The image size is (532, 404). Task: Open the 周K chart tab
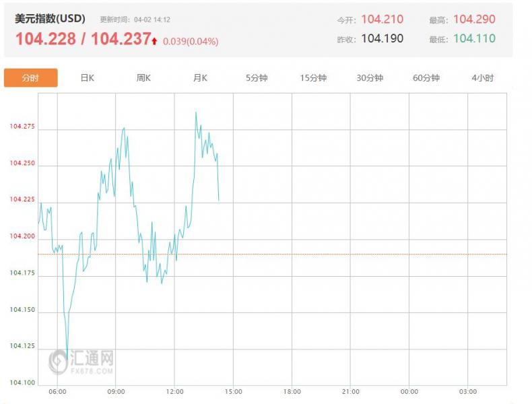143,78
